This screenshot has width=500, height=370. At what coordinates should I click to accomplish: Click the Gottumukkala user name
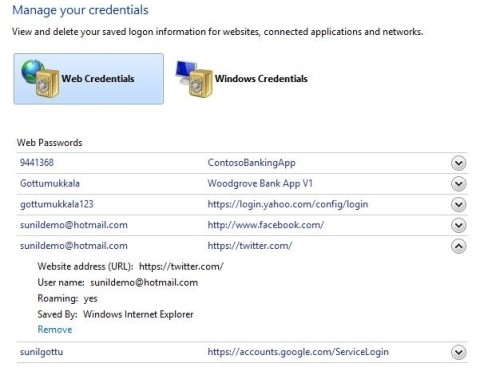50,183
